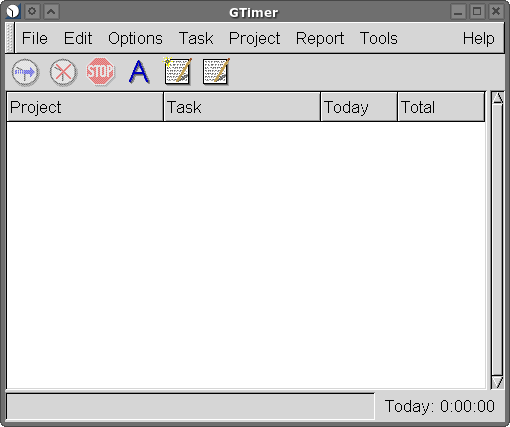Click the gear button in title bar

coord(32,12)
